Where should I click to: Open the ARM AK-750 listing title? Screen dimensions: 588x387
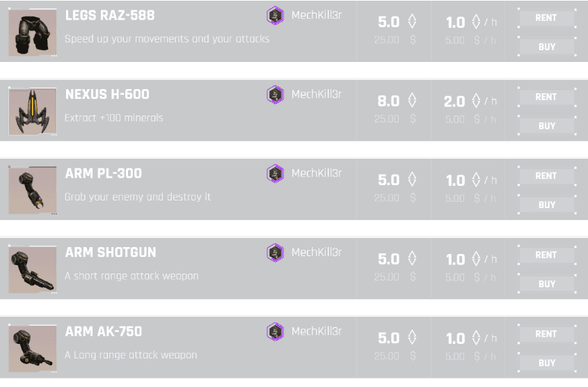(x=104, y=331)
